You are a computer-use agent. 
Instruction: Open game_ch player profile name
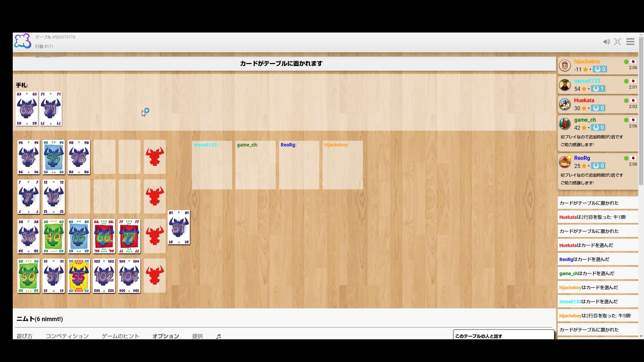[x=585, y=120]
